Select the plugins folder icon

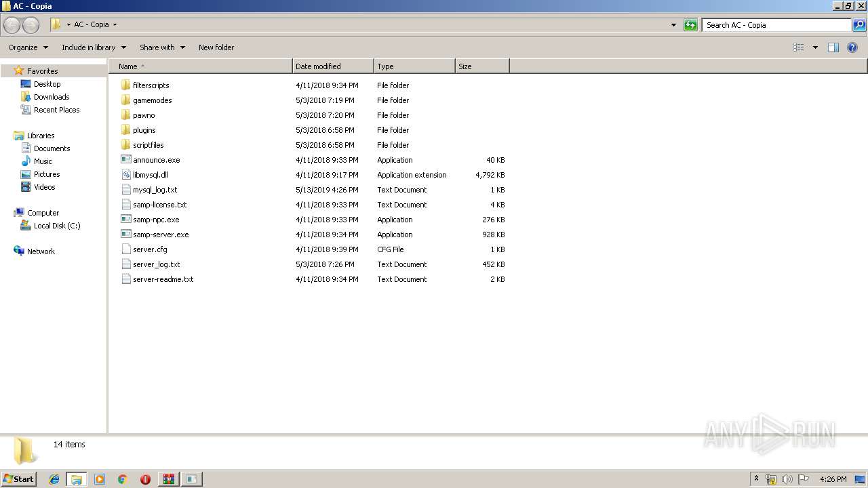(125, 130)
